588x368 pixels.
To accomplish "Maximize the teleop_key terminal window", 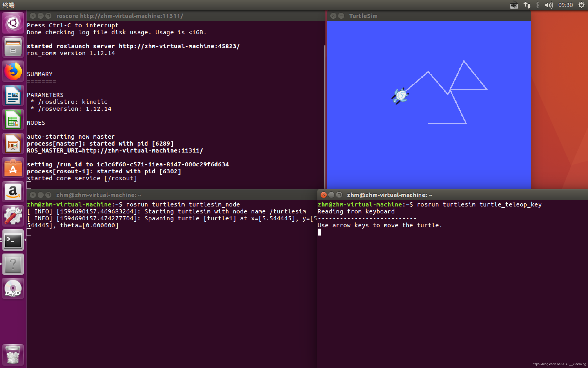I will click(x=339, y=195).
